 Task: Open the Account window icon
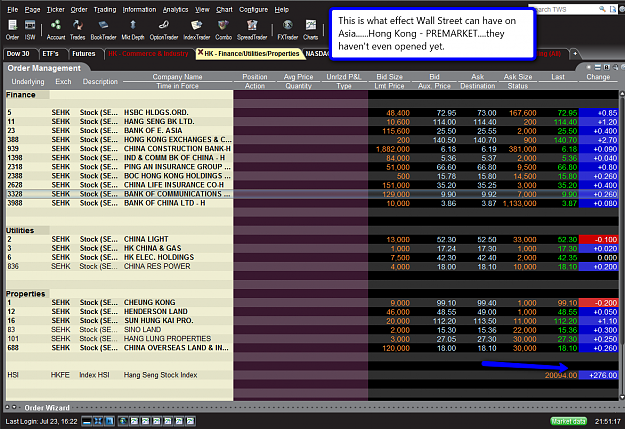point(56,30)
